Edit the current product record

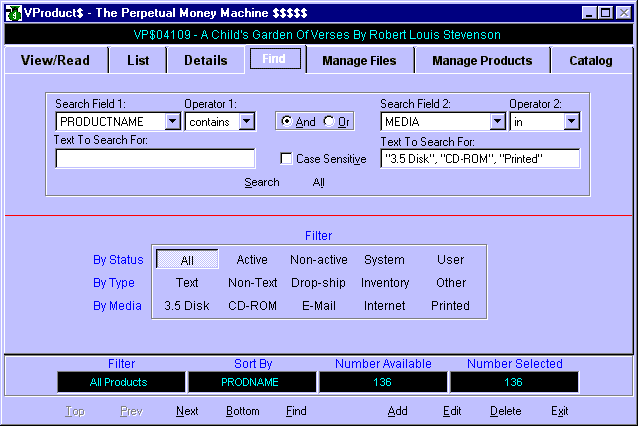(452, 411)
